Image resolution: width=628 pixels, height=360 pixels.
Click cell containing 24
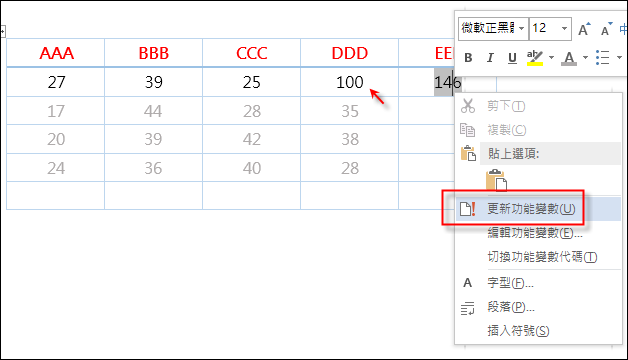coord(56,168)
